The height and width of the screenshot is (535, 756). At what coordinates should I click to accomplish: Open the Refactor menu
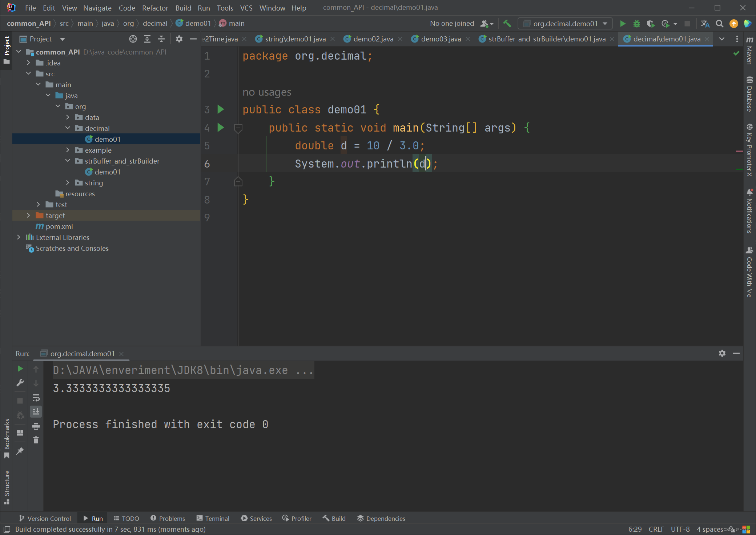(155, 8)
